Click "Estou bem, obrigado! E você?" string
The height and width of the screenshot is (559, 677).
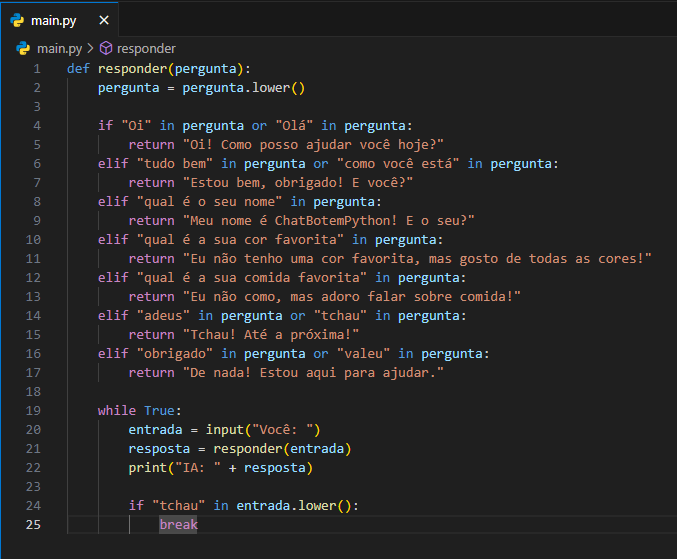tap(298, 183)
